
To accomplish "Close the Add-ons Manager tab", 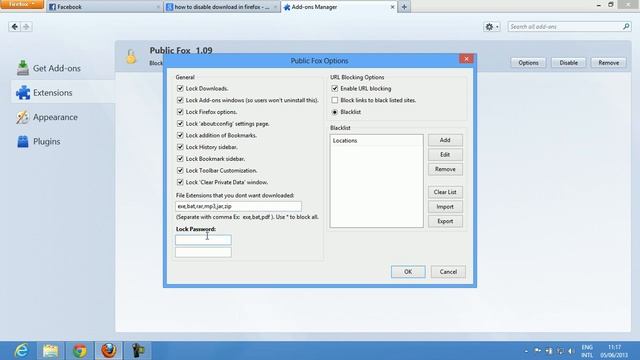I will [x=392, y=7].
